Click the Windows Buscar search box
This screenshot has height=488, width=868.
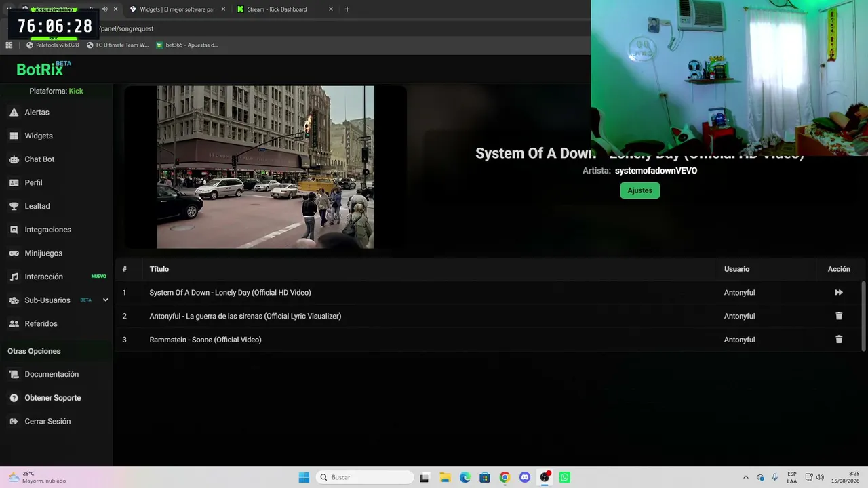[x=365, y=477]
